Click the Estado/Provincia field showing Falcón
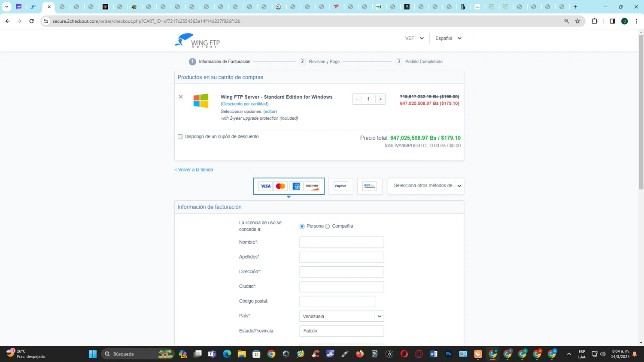The width and height of the screenshot is (644, 362). (x=342, y=331)
